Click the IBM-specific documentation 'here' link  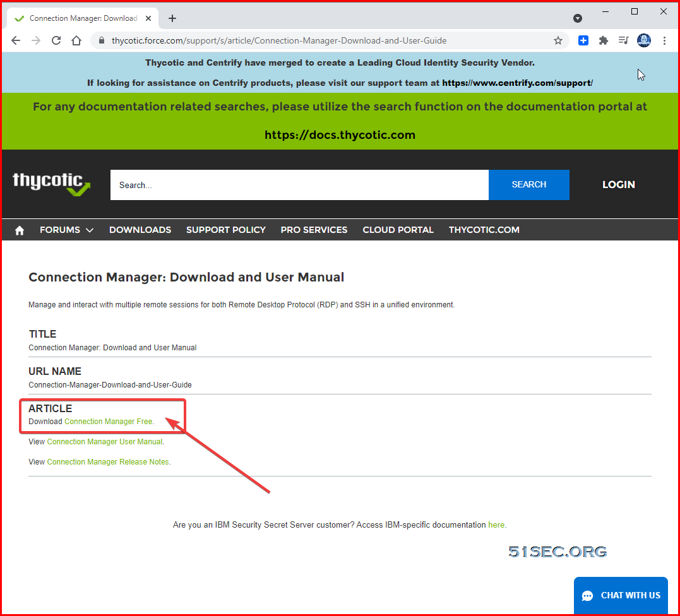pos(496,525)
